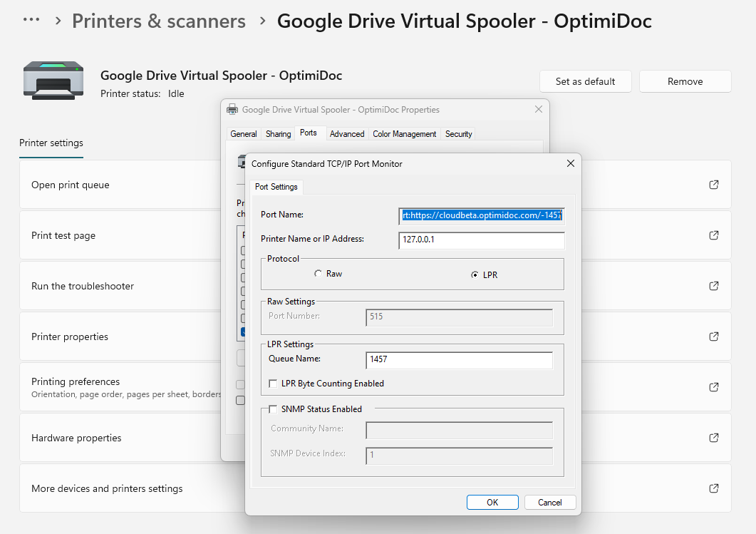Screen dimensions: 756x534
Task: Click the Printer status Idle text
Action: coord(143,93)
